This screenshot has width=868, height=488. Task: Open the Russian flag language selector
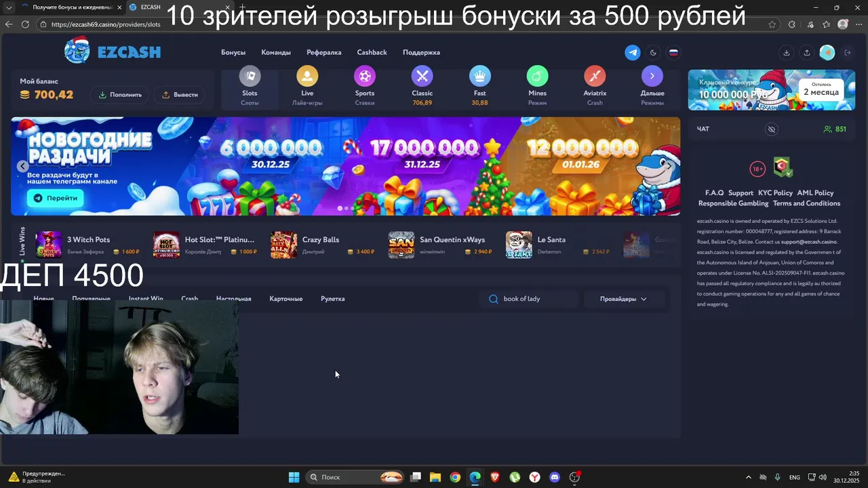(673, 52)
